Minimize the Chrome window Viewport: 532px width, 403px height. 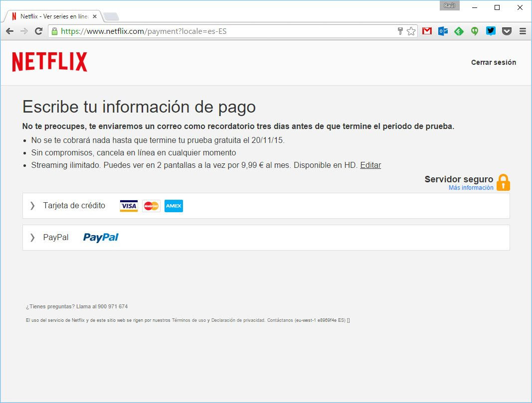click(x=475, y=7)
